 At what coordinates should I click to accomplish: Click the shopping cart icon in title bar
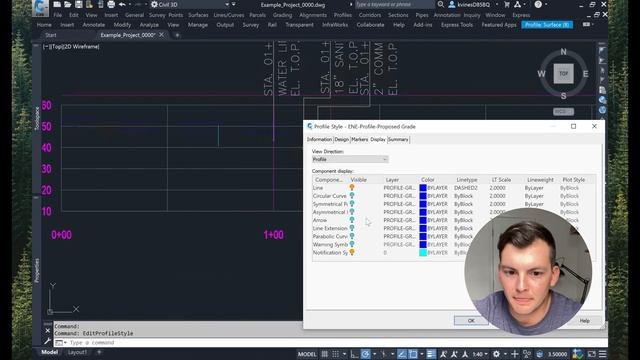point(507,4)
